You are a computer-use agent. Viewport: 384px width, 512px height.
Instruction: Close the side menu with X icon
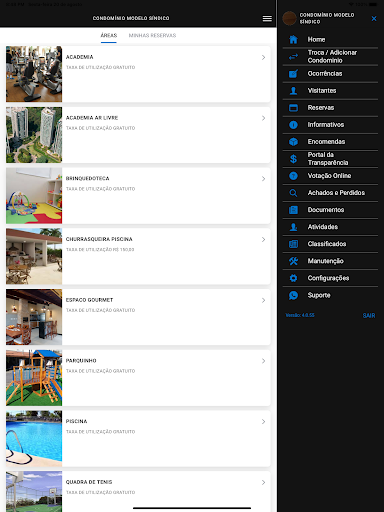coord(374,19)
